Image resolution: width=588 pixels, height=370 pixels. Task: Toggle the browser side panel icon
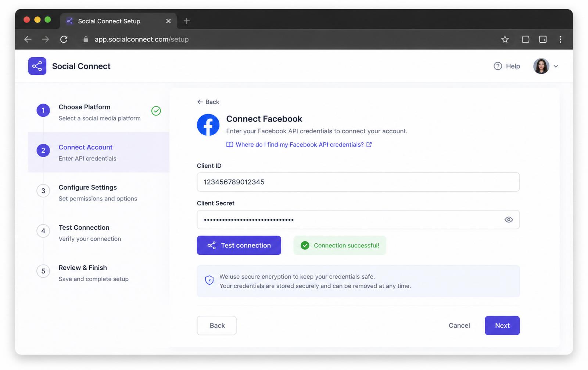point(543,39)
